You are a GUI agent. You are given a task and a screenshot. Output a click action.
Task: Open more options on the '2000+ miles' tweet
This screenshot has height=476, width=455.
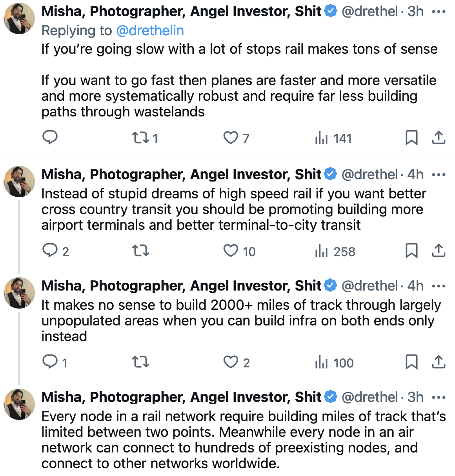tap(439, 286)
